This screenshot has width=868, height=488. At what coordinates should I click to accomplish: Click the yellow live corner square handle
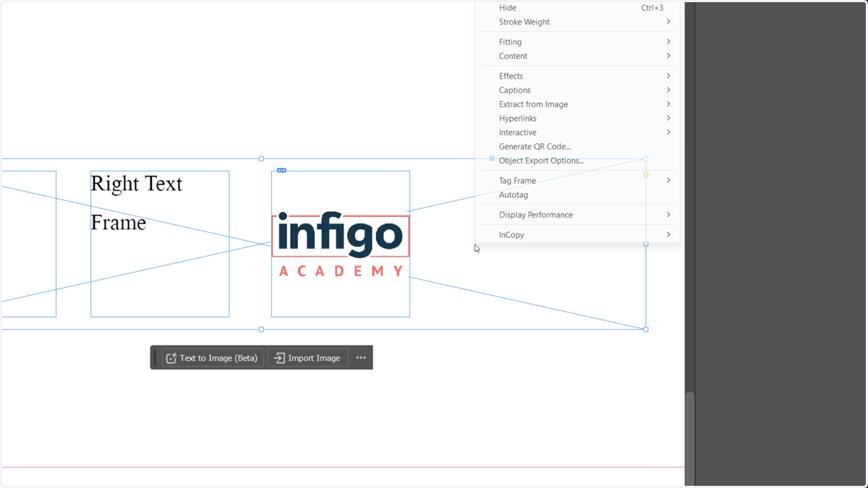[x=646, y=175]
